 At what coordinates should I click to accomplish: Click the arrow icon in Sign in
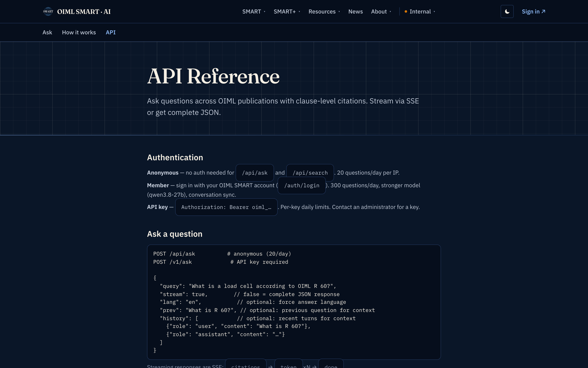tap(543, 11)
